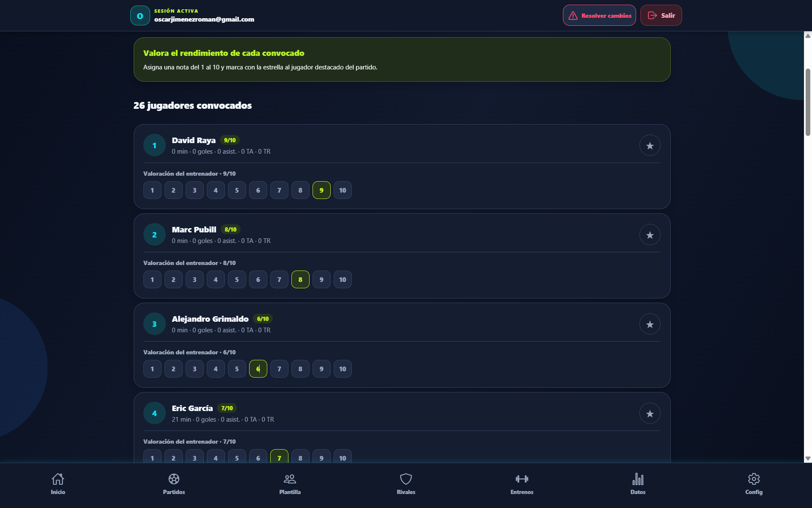Screen dimensions: 812x508
Task: Rate Marc Pubill a 6
Action: click(258, 279)
